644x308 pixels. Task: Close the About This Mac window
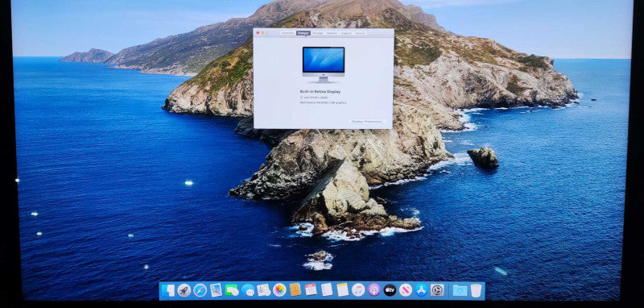(x=258, y=33)
